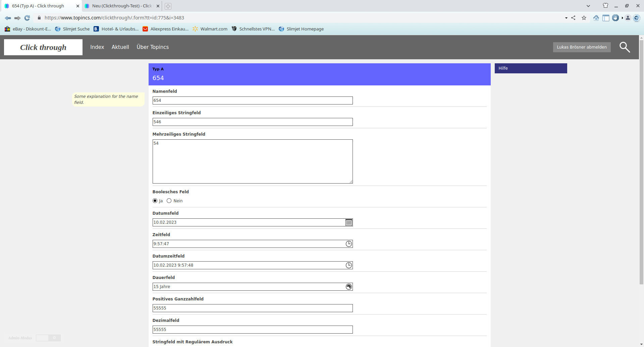The height and width of the screenshot is (347, 644).
Task: Select the Nein radio button
Action: (169, 201)
